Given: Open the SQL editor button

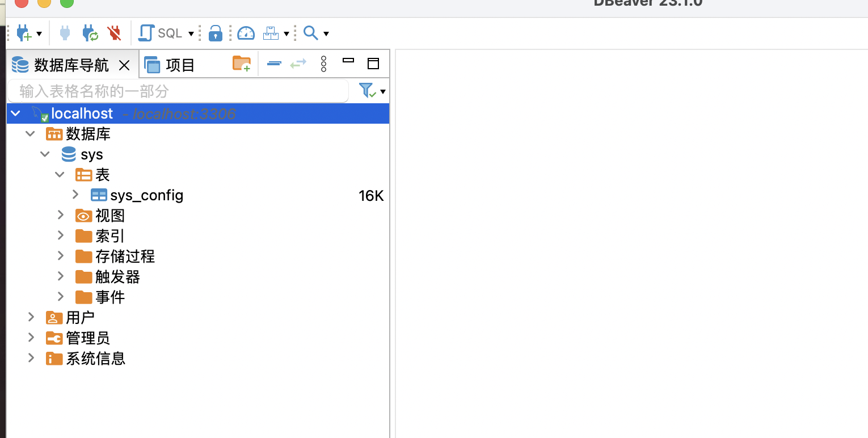Looking at the screenshot, I should click(x=161, y=33).
